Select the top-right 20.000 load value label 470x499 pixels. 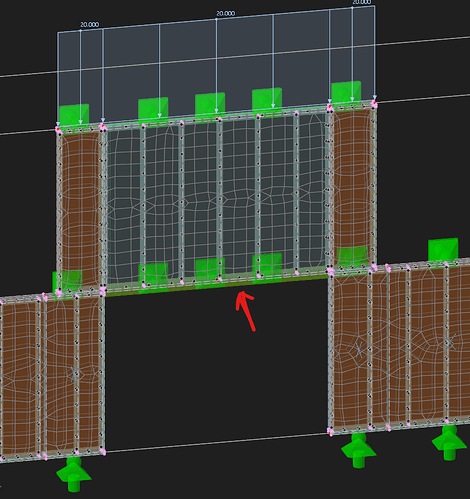coord(362,2)
